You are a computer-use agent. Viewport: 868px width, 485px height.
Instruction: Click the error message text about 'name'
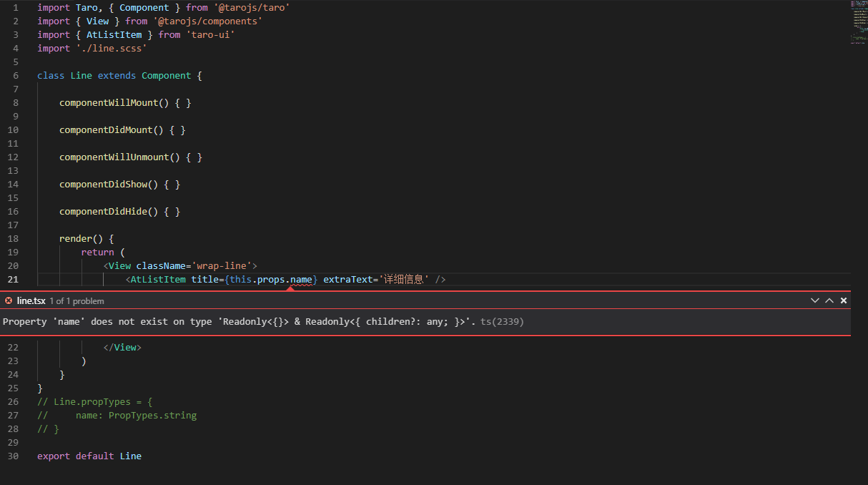[x=240, y=322]
